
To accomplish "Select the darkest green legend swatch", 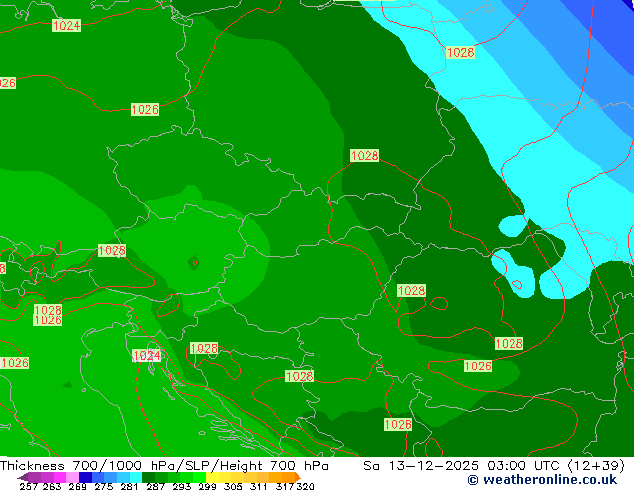I will (x=148, y=477).
